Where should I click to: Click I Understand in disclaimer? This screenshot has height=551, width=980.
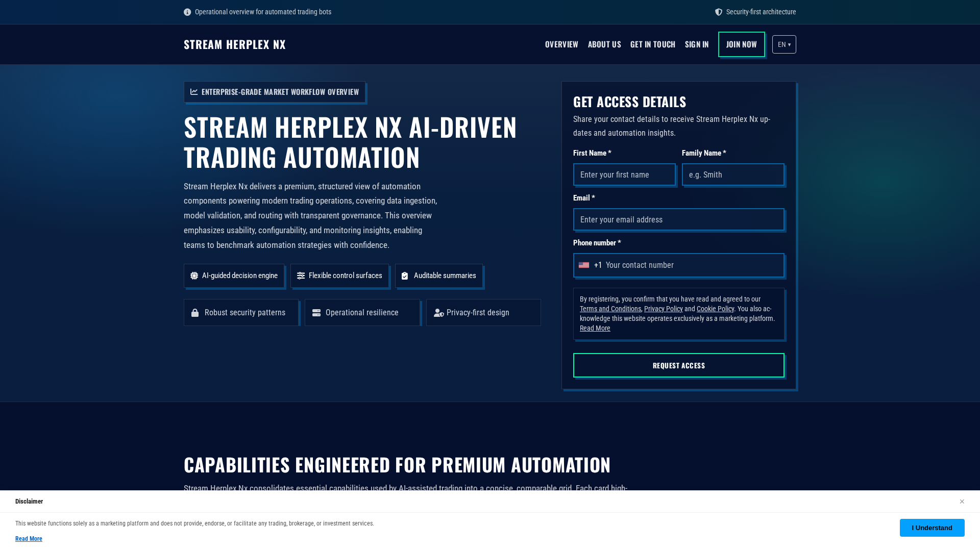pos(932,528)
